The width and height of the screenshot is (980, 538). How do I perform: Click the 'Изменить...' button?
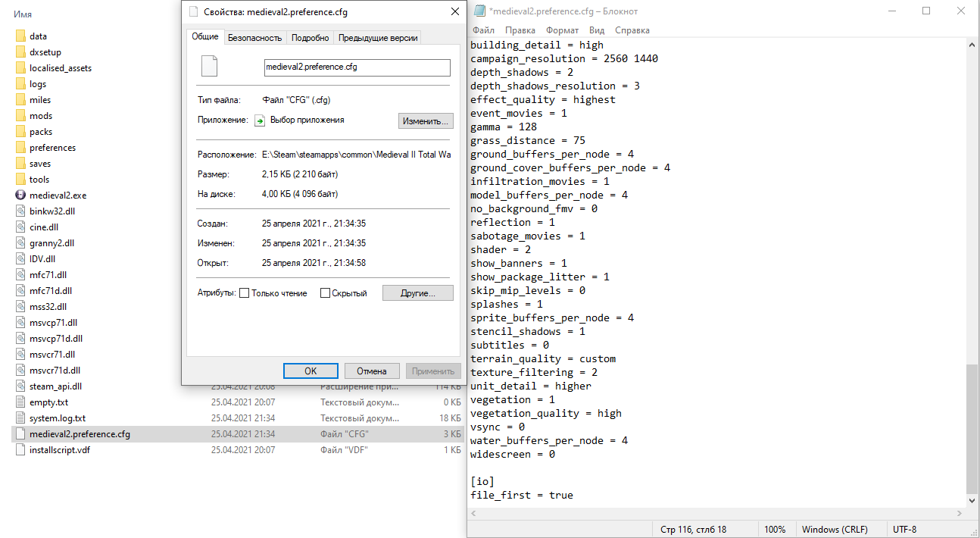[426, 120]
